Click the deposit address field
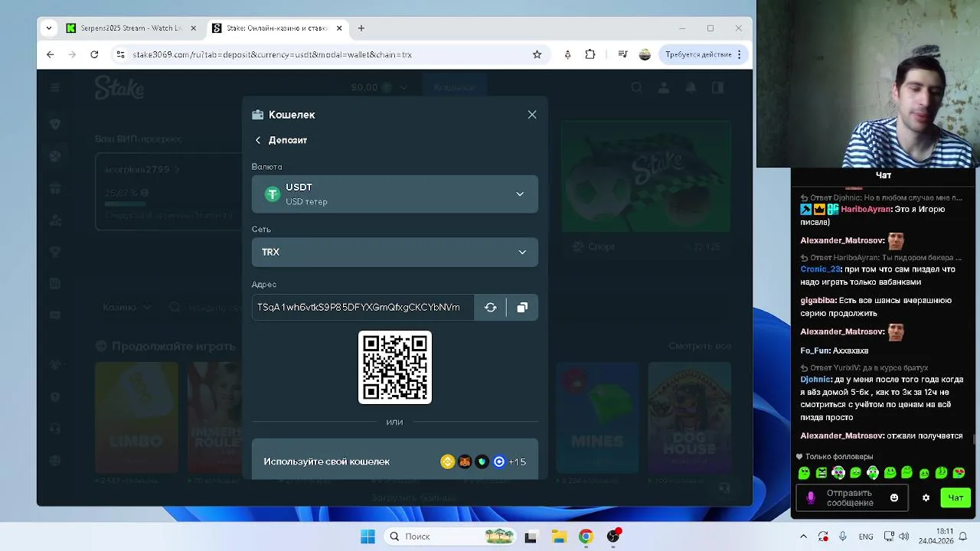The image size is (980, 551). (363, 307)
